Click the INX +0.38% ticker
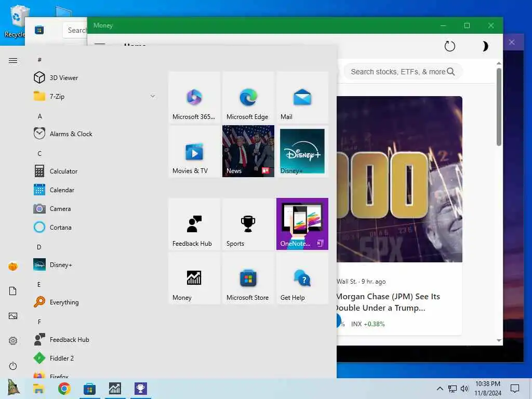The width and height of the screenshot is (532, 399). (368, 324)
